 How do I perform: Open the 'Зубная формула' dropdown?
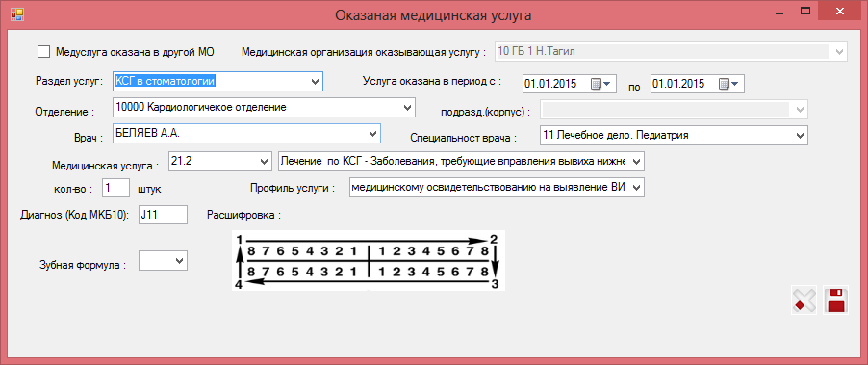pos(179,260)
